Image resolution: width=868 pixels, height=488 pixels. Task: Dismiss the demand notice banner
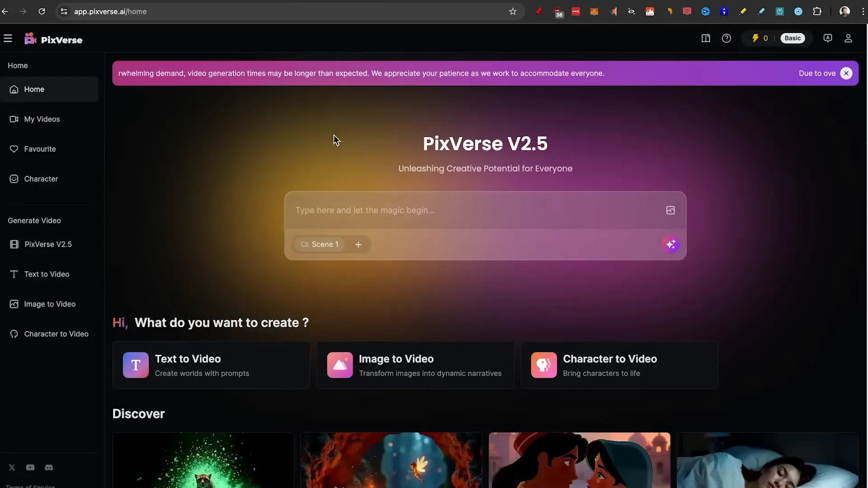[846, 73]
